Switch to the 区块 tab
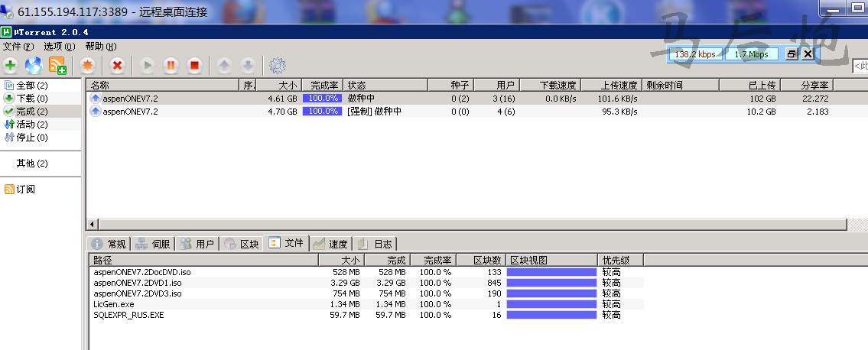The width and height of the screenshot is (868, 350). pos(242,244)
